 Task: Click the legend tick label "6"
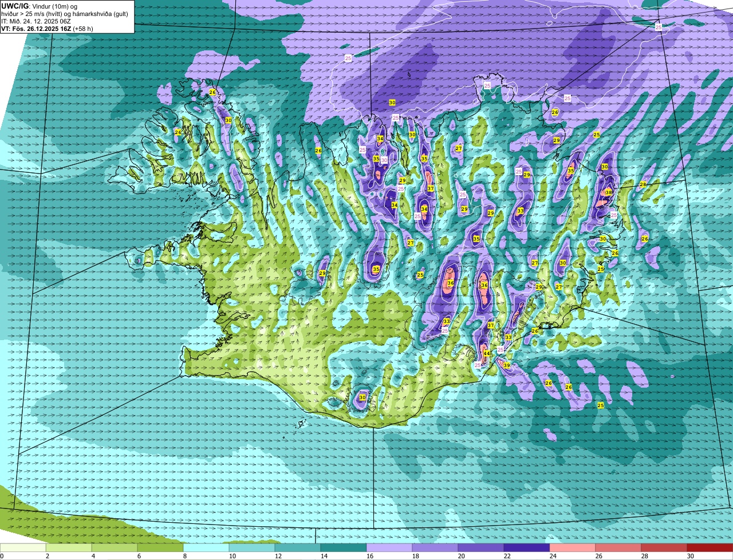[139, 556]
